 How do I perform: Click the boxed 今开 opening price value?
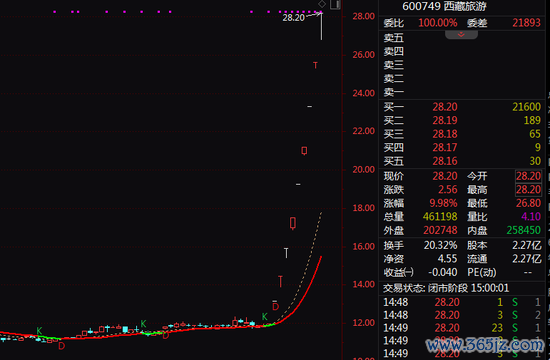click(528, 176)
